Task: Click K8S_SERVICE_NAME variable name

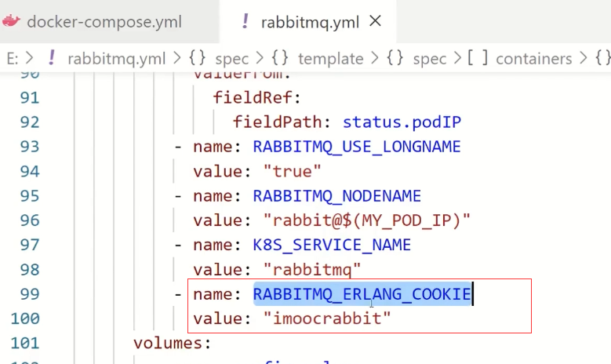Action: 332,245
